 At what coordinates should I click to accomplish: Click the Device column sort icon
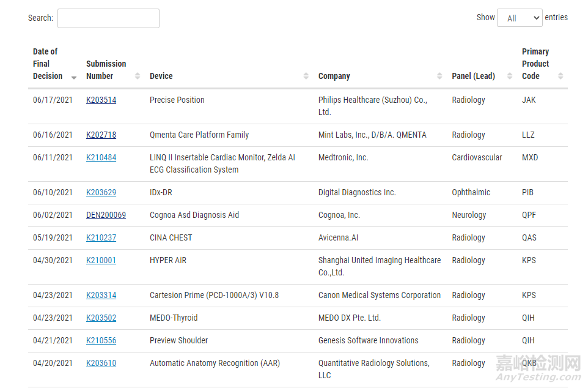tap(306, 76)
